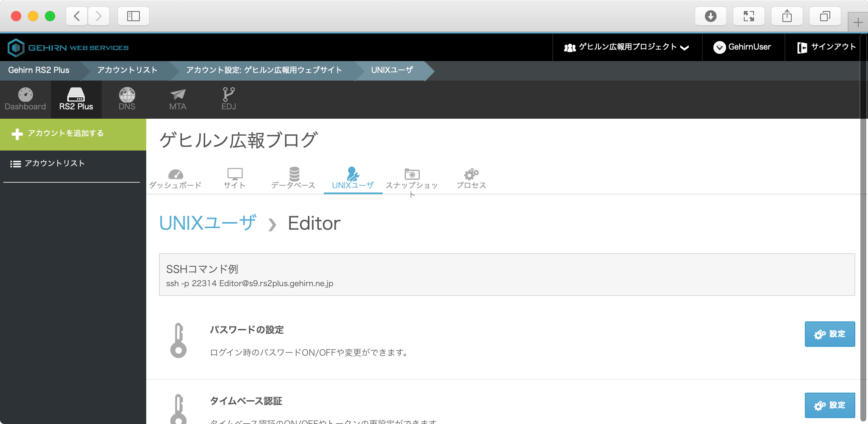868x424 pixels.
Task: Click 設定 button for タイムベース認証
Action: [x=829, y=405]
